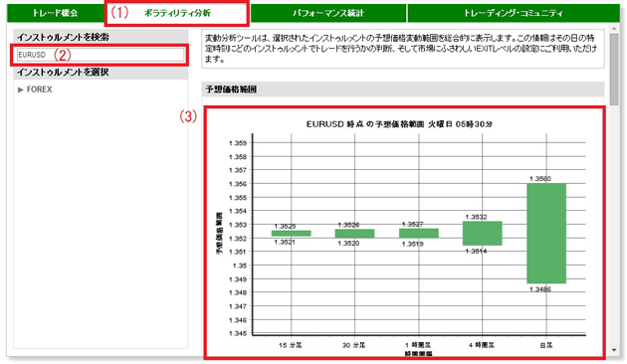
Task: Click the インストゥルメントを選択 heading
Action: [x=63, y=73]
